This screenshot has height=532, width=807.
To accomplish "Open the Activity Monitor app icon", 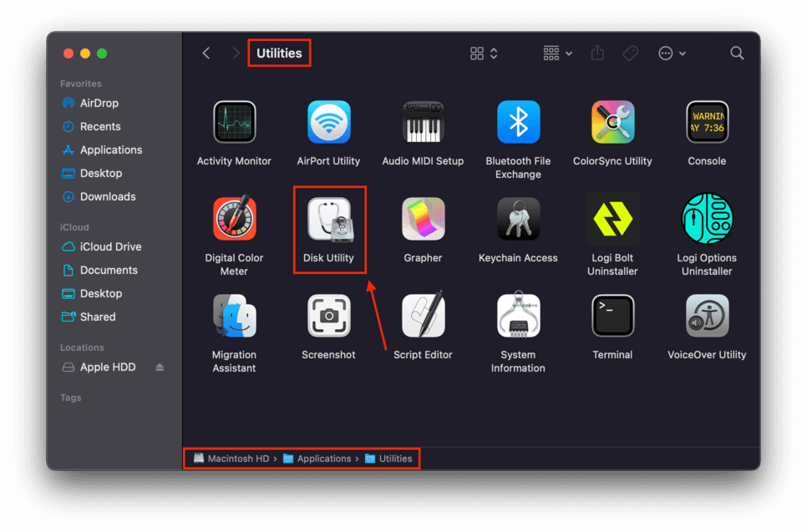I will pos(234,122).
